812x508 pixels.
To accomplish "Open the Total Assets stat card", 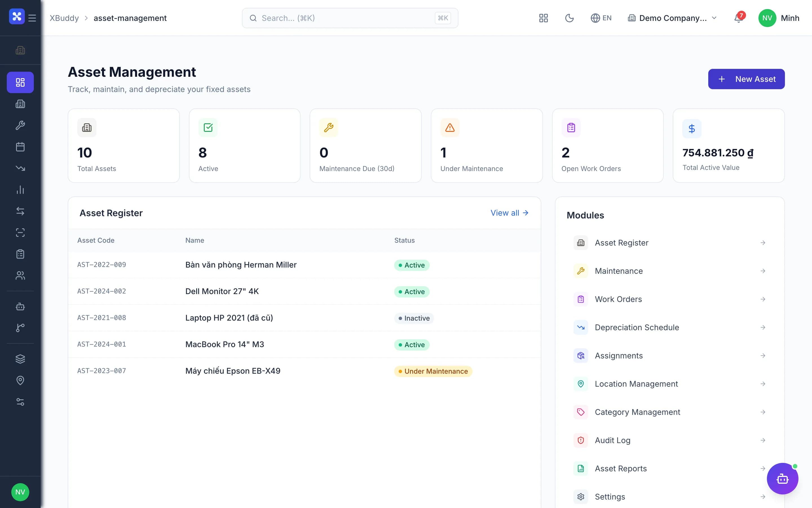I will [x=124, y=145].
